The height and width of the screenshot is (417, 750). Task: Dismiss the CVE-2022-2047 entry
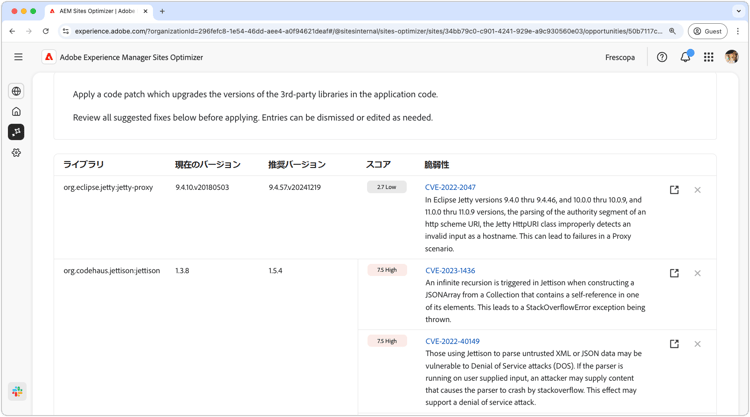[697, 190]
